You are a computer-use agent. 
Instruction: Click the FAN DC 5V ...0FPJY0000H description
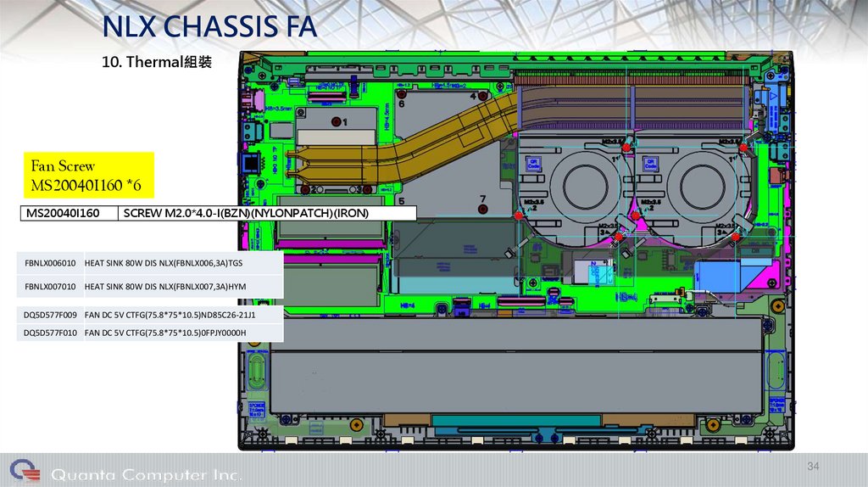pyautogui.click(x=165, y=333)
